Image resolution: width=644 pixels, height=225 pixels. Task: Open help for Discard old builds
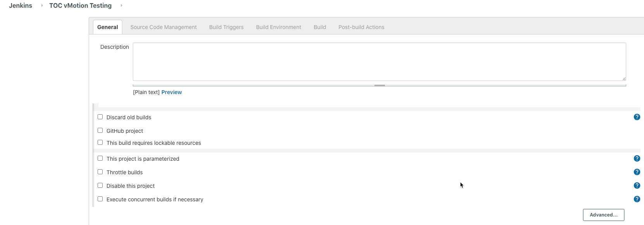(x=637, y=117)
